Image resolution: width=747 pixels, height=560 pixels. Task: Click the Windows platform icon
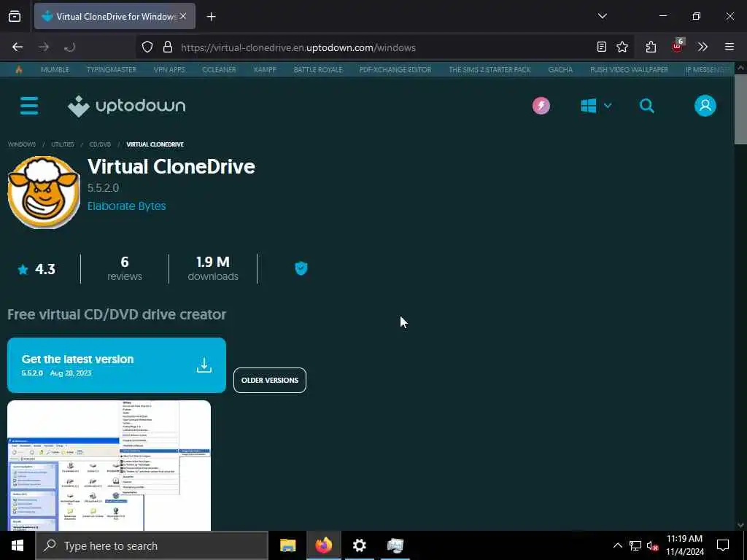click(589, 106)
